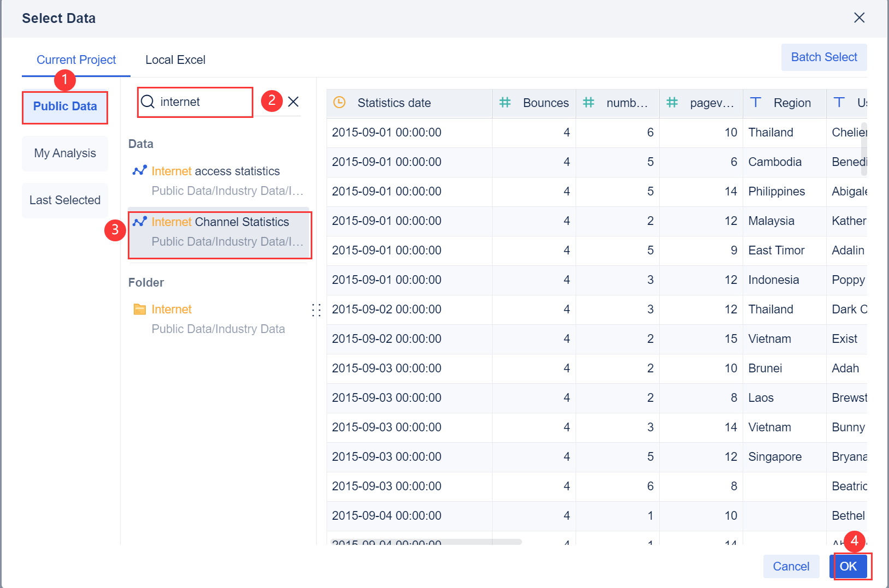This screenshot has width=889, height=588.
Task: Cancel the Select Data dialog
Action: click(791, 567)
